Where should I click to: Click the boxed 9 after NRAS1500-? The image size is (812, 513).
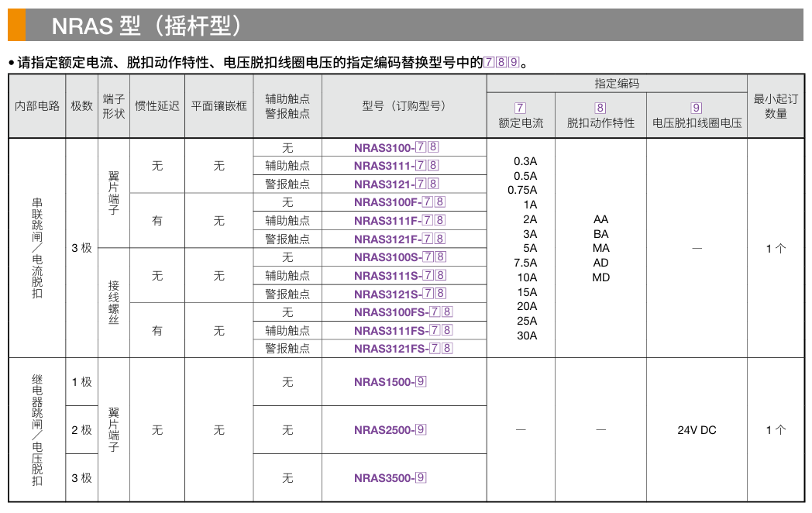[x=421, y=381]
